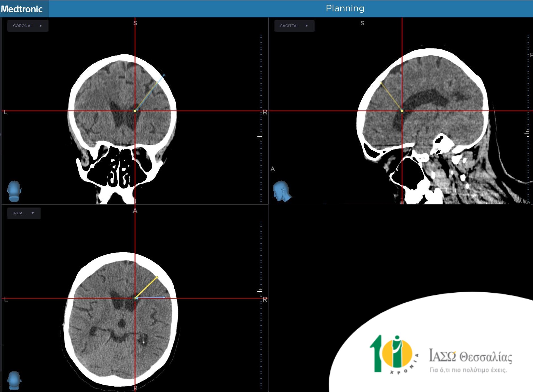Click the head orientation icon in axial view
The height and width of the screenshot is (392, 533).
click(14, 380)
